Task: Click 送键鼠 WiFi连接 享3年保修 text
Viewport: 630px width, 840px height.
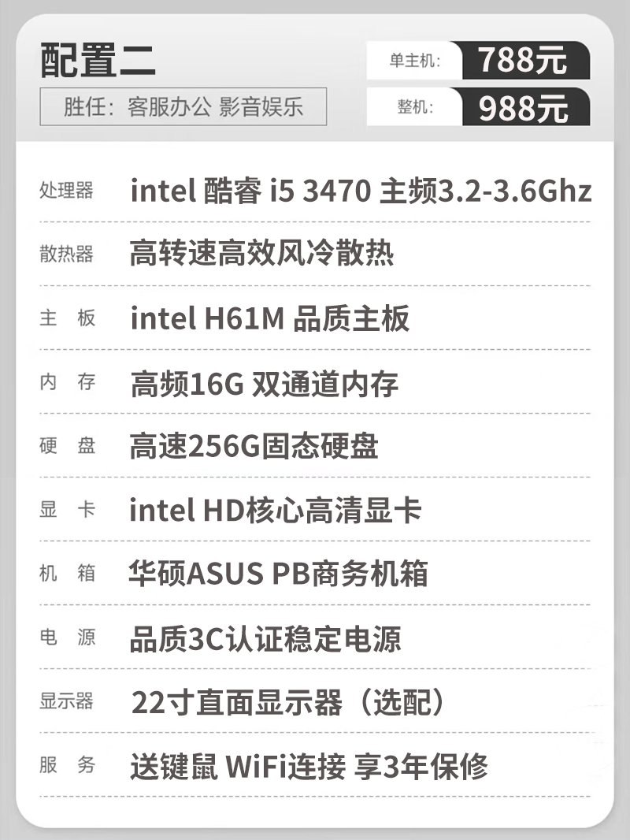Action: coord(309,766)
